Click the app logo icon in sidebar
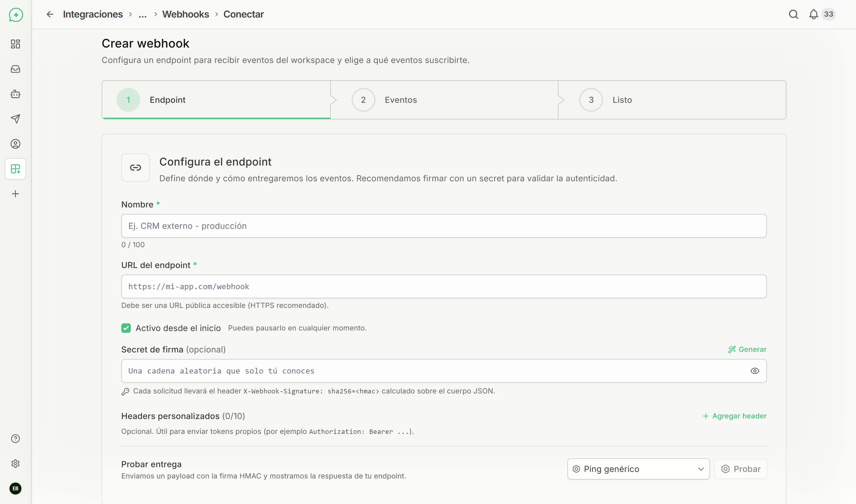This screenshot has height=504, width=856. 16,15
